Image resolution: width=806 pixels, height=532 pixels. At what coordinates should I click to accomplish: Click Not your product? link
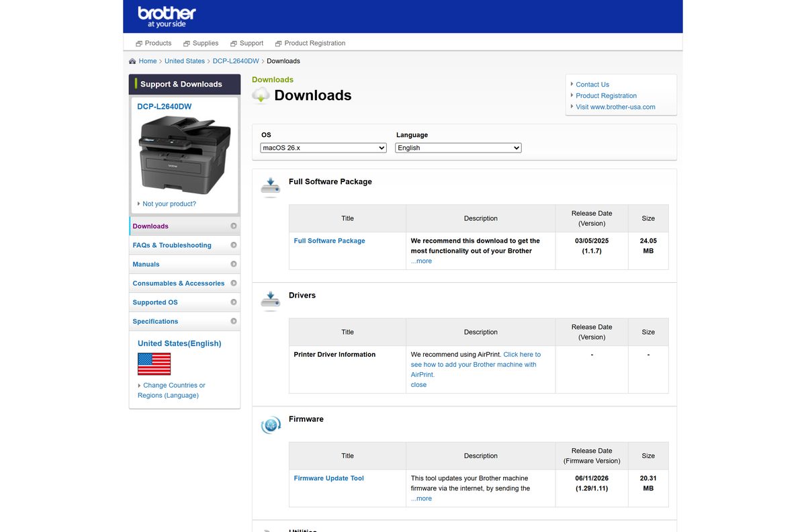coord(169,204)
